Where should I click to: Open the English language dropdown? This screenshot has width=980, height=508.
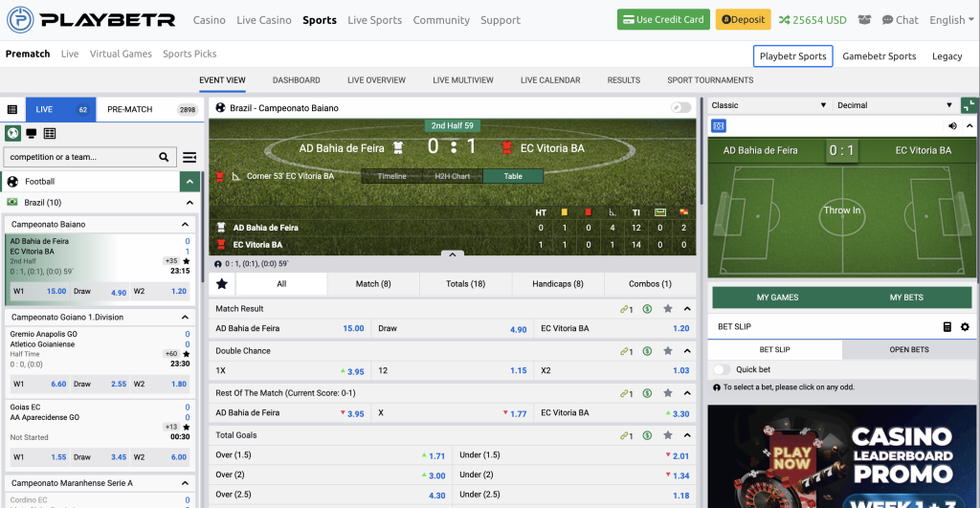(x=951, y=20)
